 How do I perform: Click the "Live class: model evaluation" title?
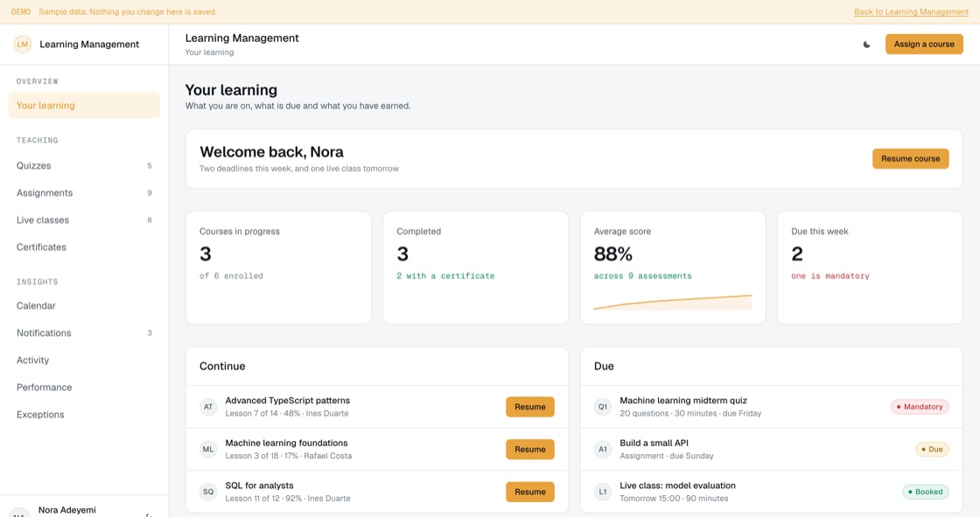(x=677, y=486)
